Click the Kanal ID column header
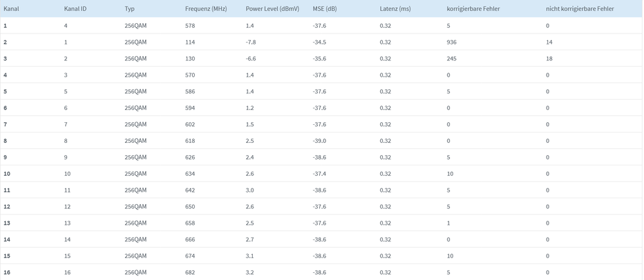Viewport: 644px width, 280px height. point(75,9)
